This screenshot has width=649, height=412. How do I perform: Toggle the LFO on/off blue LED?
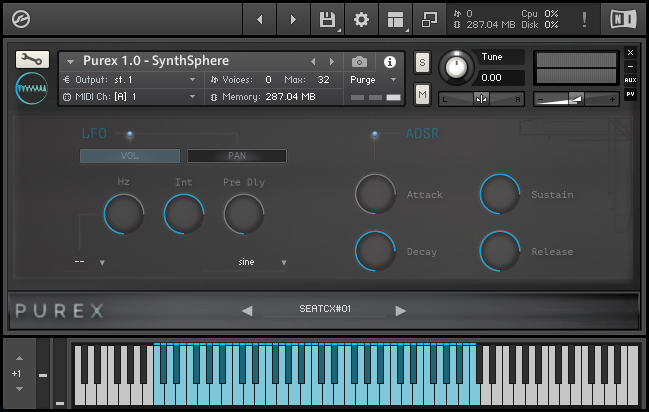pyautogui.click(x=130, y=134)
